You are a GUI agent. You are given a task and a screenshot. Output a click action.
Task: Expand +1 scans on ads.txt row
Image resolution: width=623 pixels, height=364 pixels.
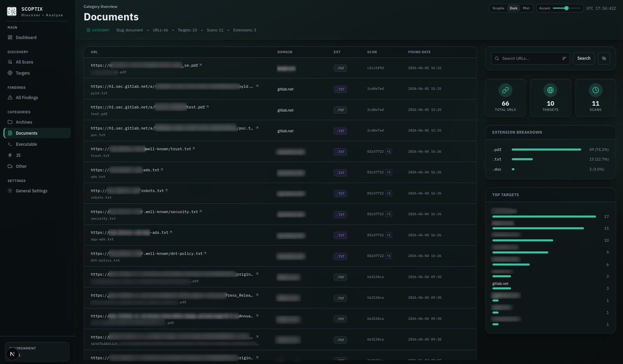point(389,172)
